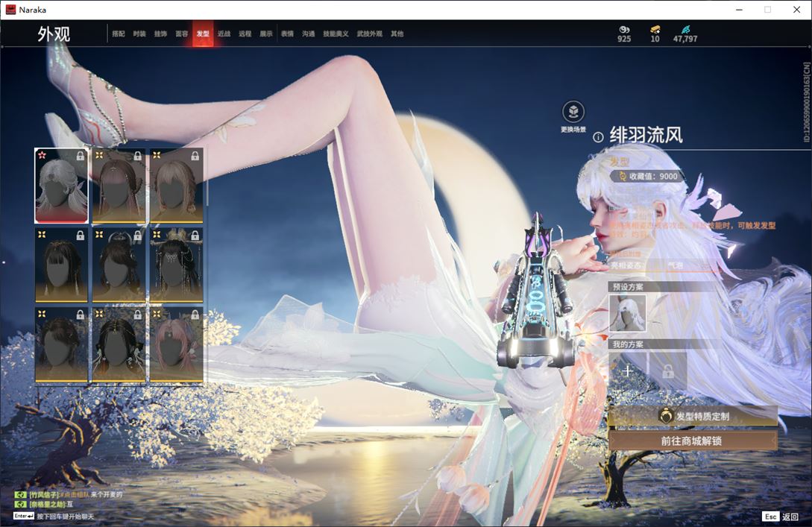Click the 更换场景 change scene icon
The image size is (812, 527).
(x=573, y=111)
